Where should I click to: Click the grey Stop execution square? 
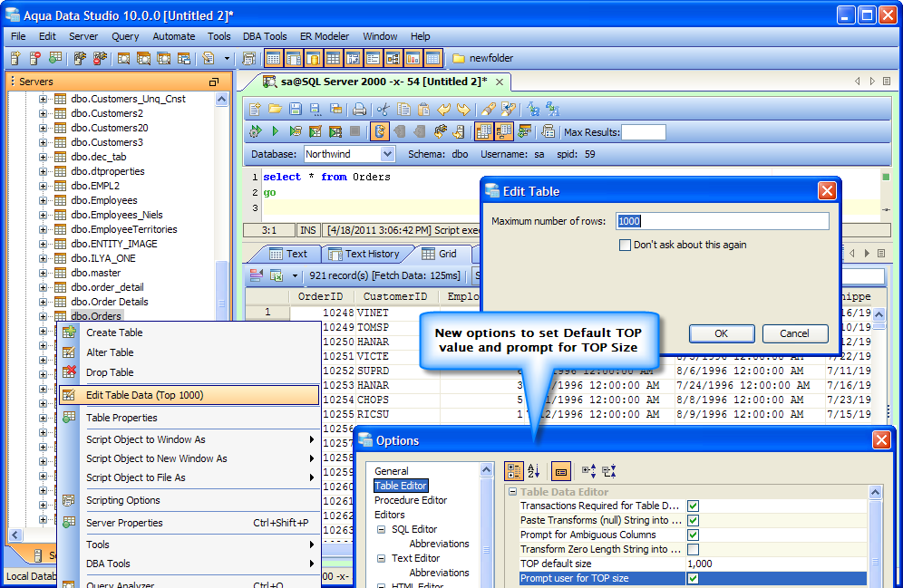355,131
